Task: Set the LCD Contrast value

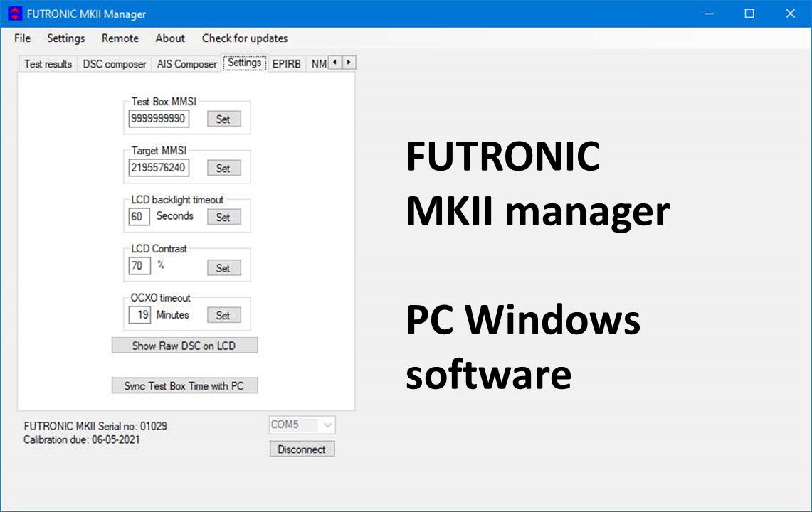Action: click(x=223, y=268)
